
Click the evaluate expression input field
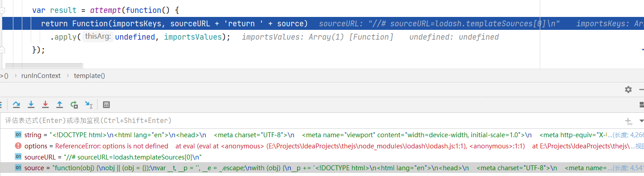pos(312,121)
